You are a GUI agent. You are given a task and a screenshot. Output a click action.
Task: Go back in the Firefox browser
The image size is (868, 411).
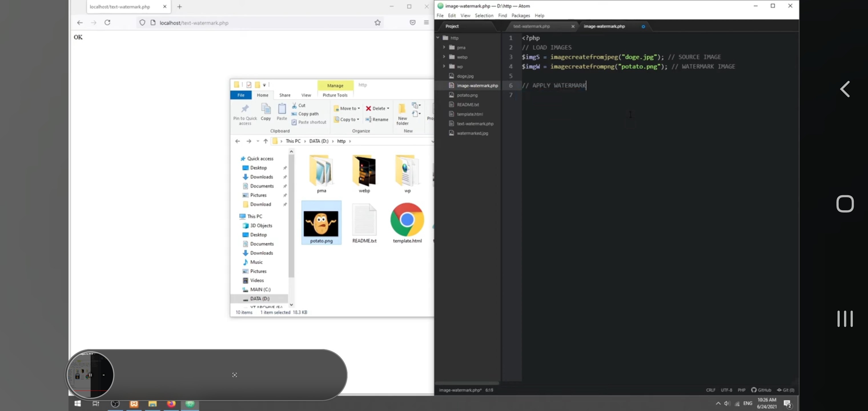point(80,23)
